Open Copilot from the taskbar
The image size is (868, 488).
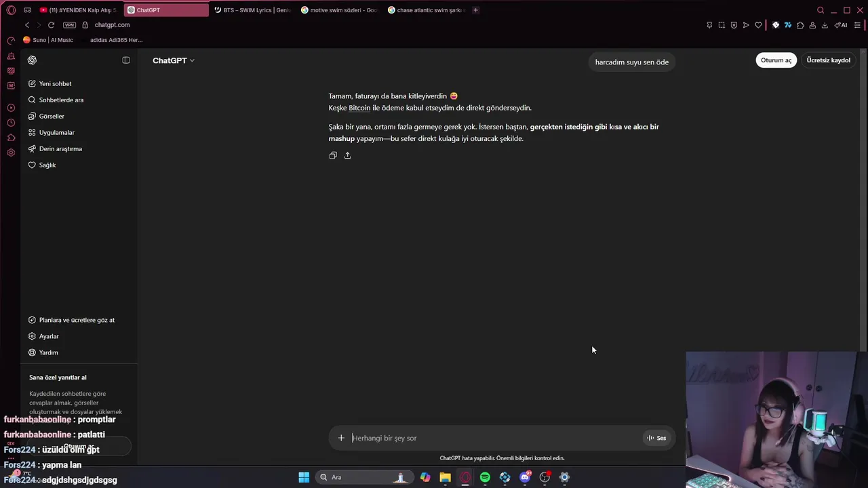click(425, 477)
